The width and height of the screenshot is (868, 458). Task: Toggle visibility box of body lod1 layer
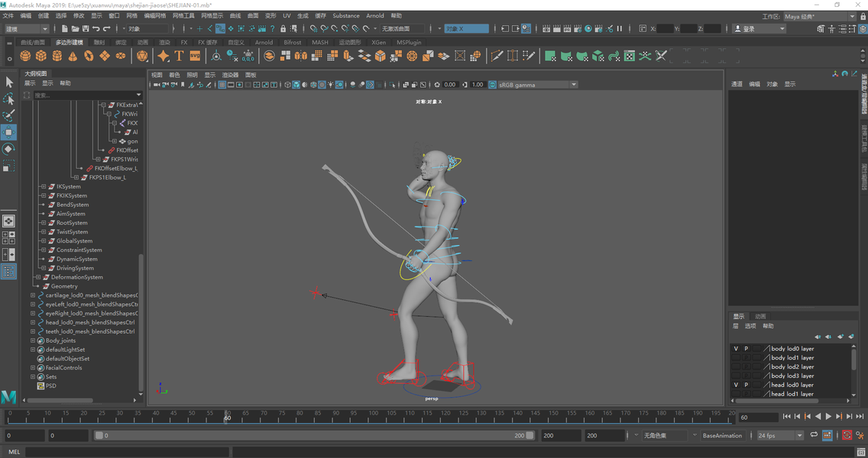pos(736,358)
